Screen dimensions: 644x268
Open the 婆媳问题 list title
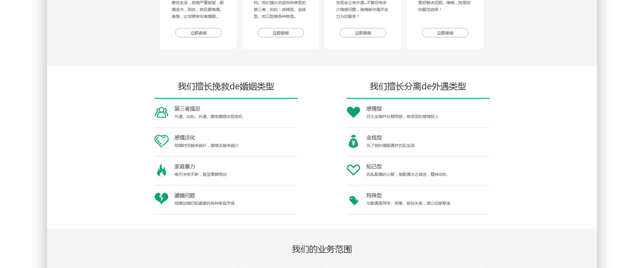pyautogui.click(x=184, y=195)
